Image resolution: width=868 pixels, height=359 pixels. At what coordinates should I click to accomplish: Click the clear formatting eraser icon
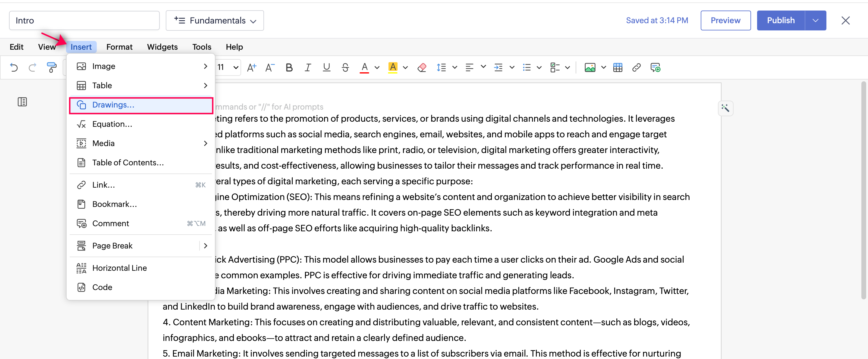(x=422, y=67)
